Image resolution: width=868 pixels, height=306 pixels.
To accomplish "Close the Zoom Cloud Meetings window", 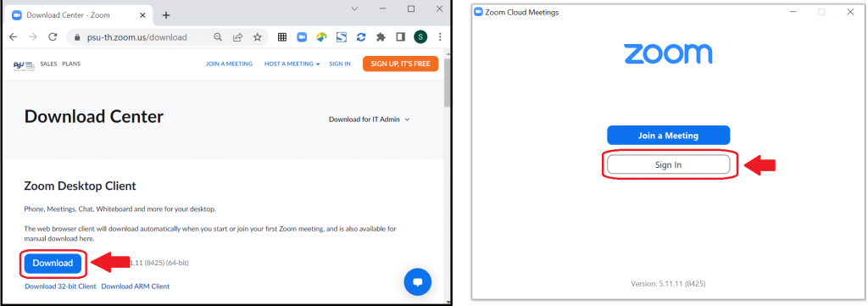I will pyautogui.click(x=850, y=12).
